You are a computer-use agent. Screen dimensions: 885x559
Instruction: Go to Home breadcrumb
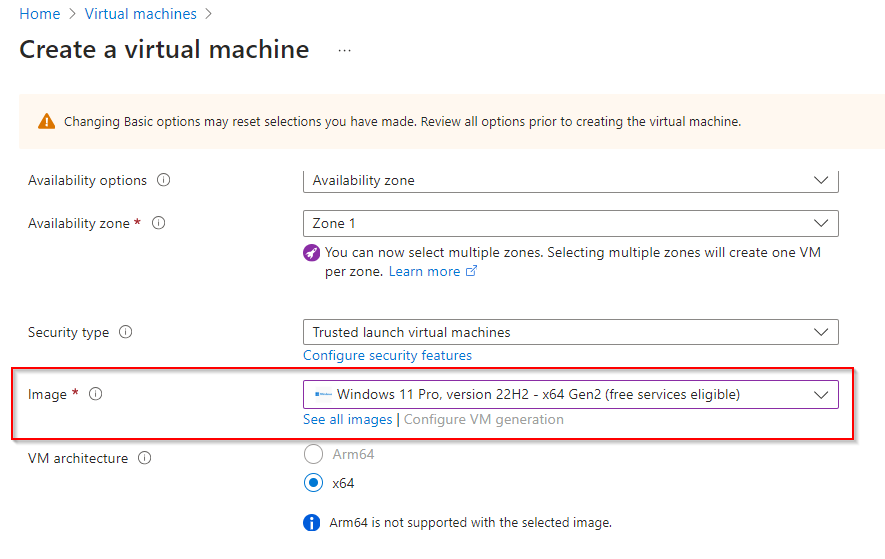pos(39,14)
